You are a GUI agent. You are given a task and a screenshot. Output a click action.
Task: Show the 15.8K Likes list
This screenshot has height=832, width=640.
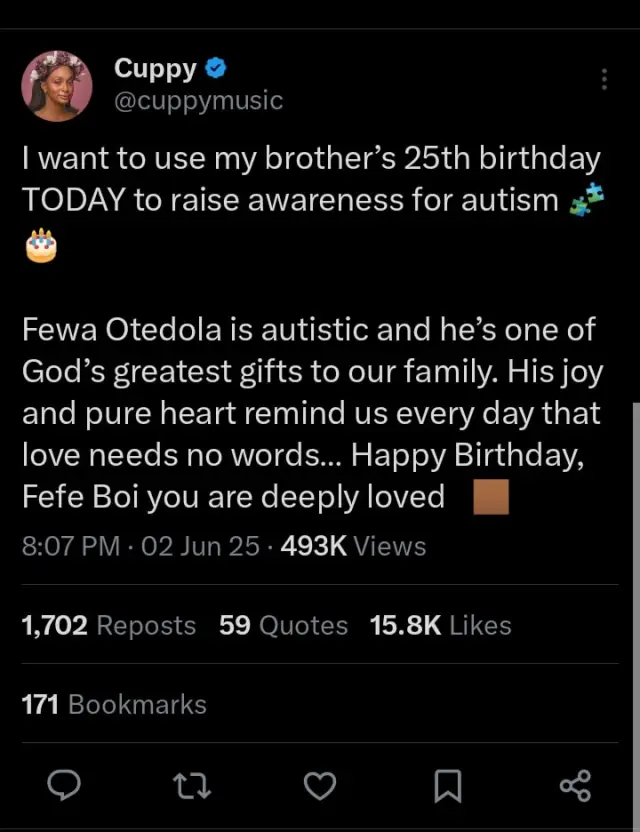click(440, 626)
